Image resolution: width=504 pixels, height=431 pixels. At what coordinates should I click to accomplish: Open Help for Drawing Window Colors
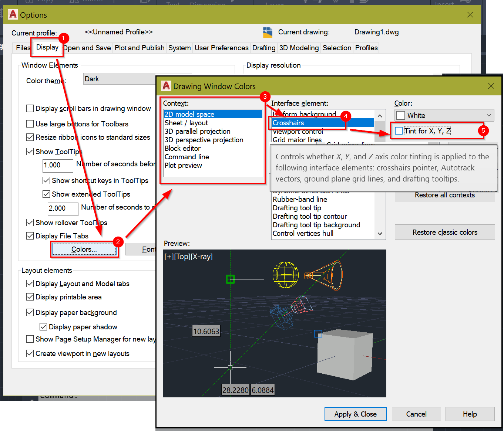[470, 414]
